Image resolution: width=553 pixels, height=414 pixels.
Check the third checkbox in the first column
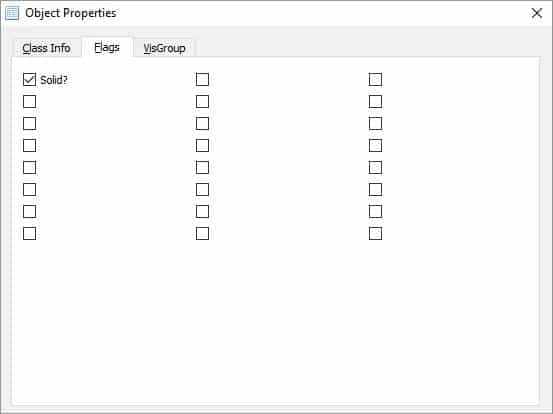coord(29,123)
